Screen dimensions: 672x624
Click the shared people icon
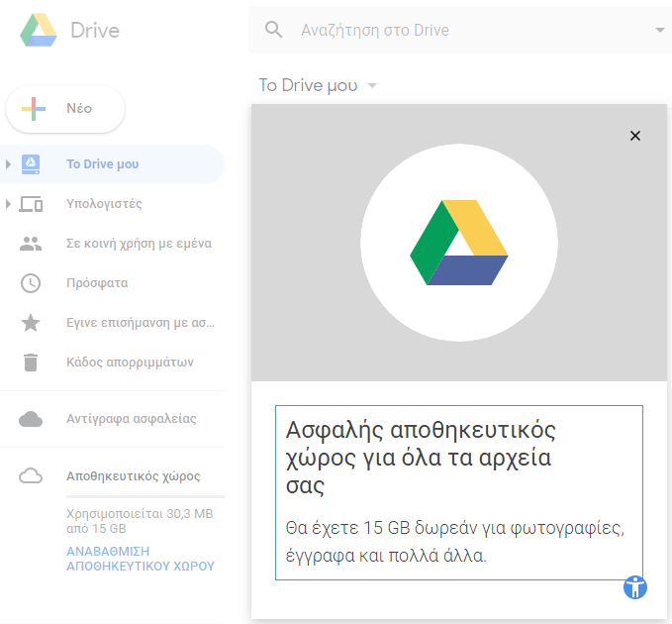(31, 244)
